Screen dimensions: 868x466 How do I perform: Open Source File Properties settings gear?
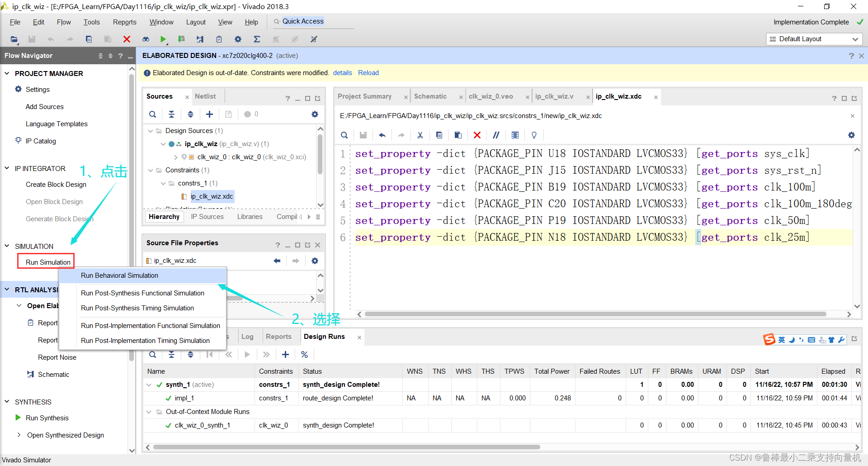click(x=315, y=261)
